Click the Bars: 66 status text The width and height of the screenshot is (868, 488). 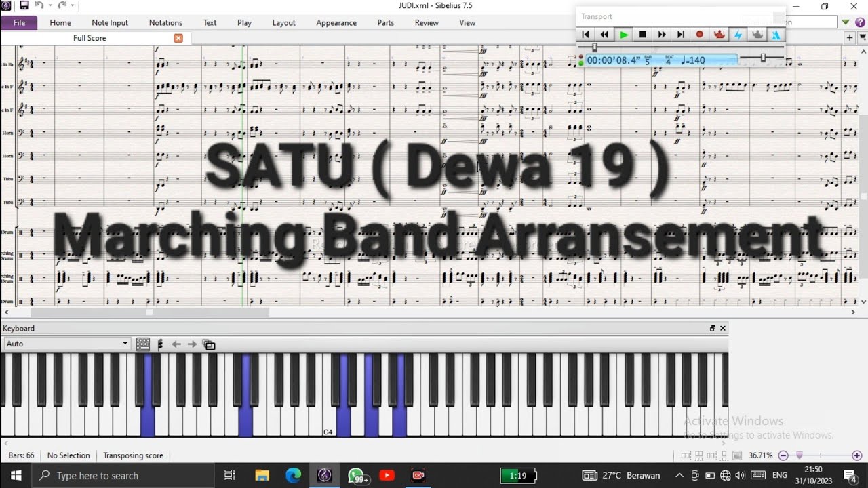click(x=21, y=455)
